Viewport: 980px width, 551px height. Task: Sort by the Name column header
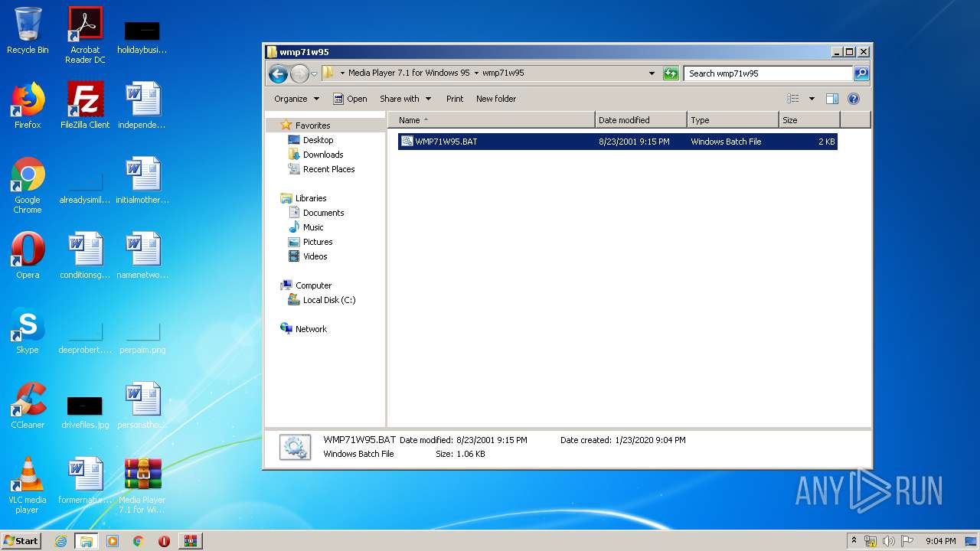coord(492,120)
